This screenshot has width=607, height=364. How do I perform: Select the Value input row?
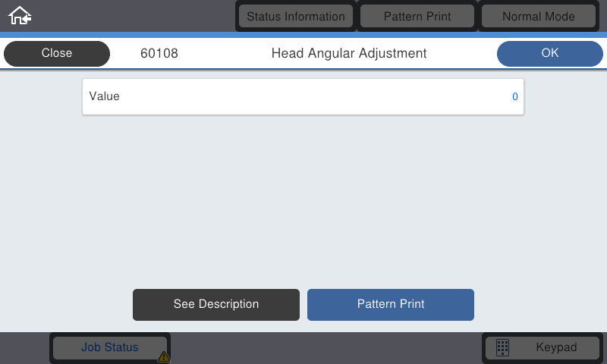pyautogui.click(x=303, y=97)
